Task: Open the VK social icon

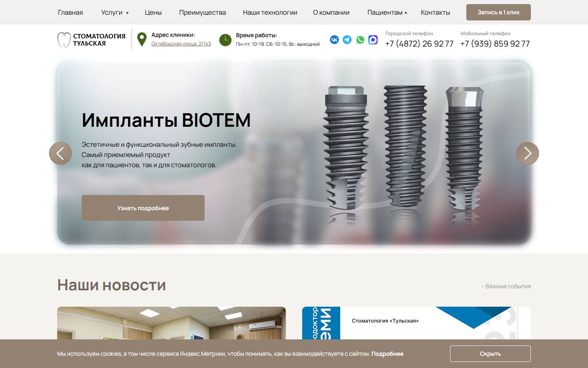Action: (334, 40)
